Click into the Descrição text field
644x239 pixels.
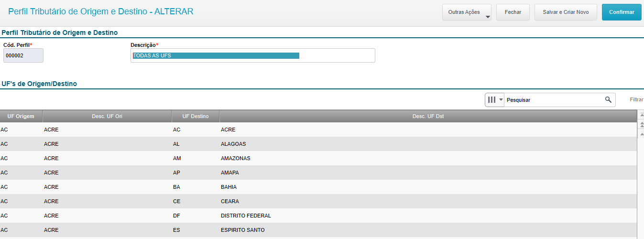[335, 55]
